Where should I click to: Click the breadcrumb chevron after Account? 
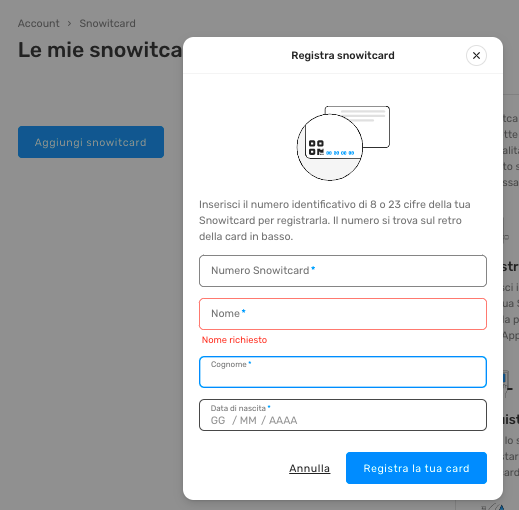point(69,23)
